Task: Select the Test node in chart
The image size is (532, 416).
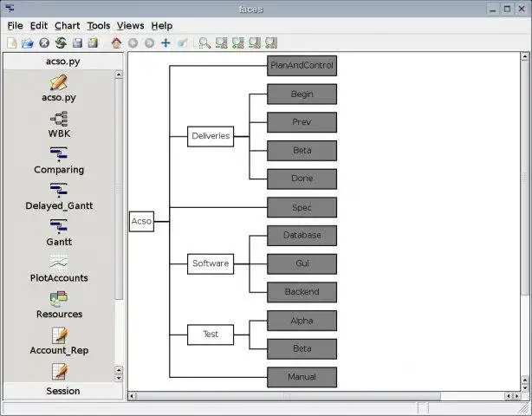Action: click(x=211, y=335)
